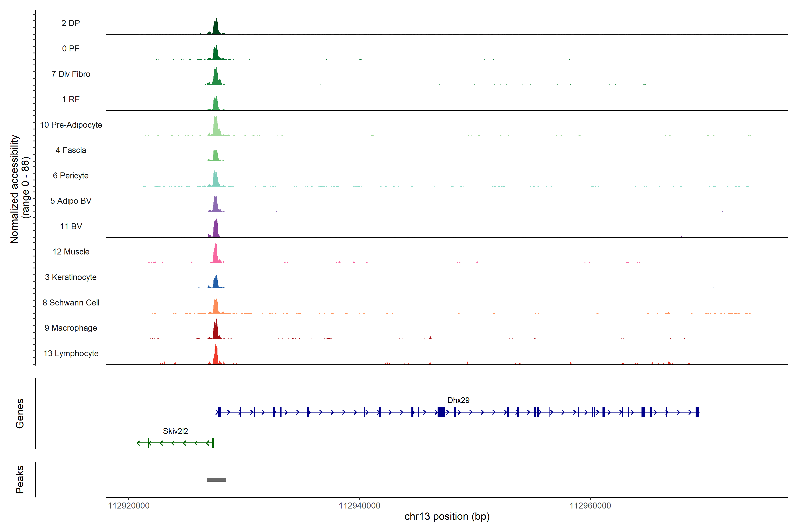Click the gray peak bar in Peaks track

coord(216,479)
